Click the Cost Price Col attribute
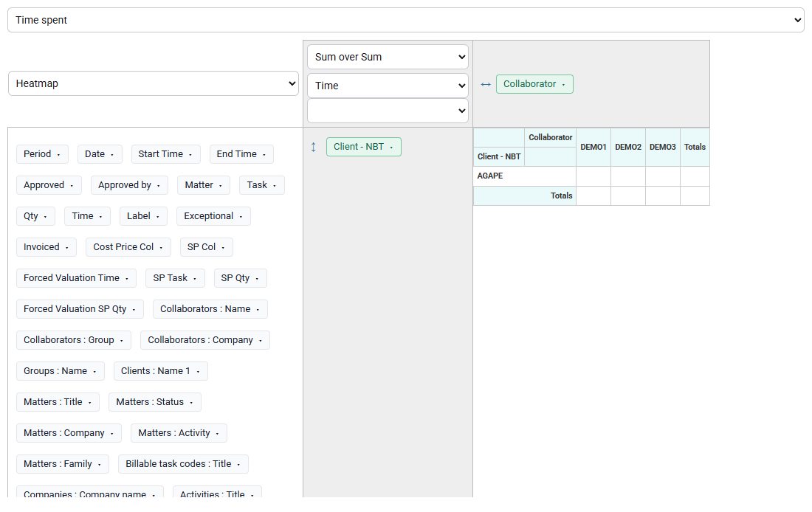The height and width of the screenshot is (512, 812). (128, 247)
